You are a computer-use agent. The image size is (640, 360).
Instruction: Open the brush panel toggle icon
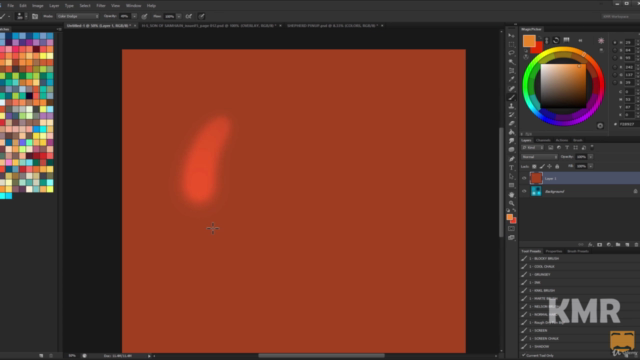click(x=35, y=16)
